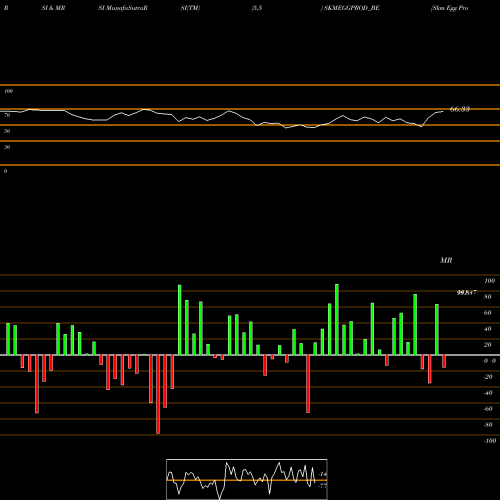The image size is (500, 500).
Task: Click the -14 value in the mini chart
Action: click(x=323, y=474)
